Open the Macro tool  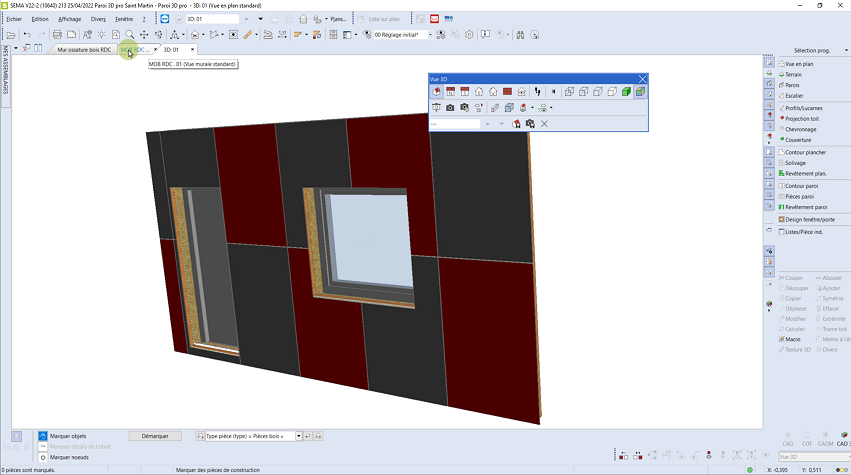click(793, 339)
